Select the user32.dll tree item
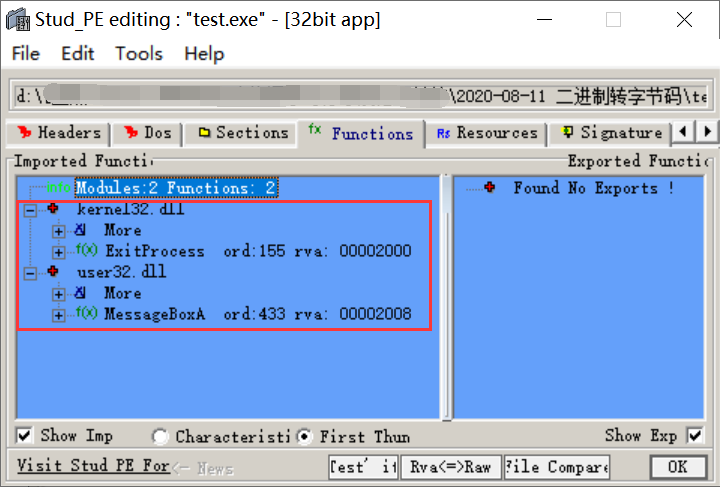The image size is (720, 487). tap(122, 272)
